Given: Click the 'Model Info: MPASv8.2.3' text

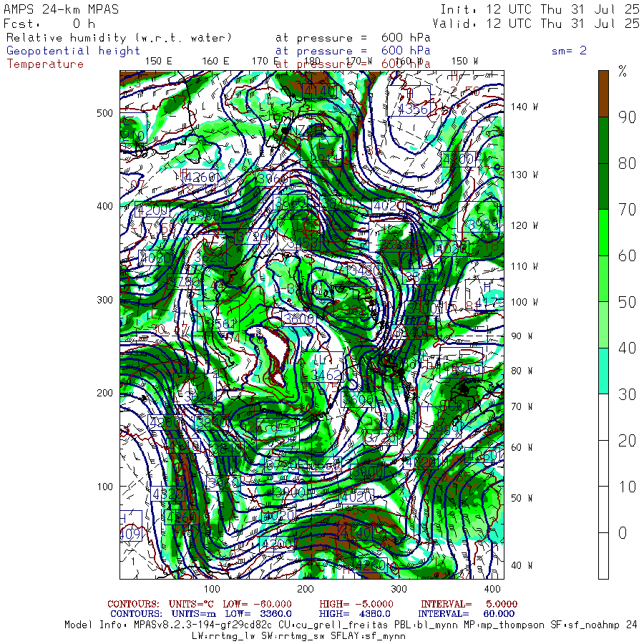Looking at the screenshot, I should [167, 625].
